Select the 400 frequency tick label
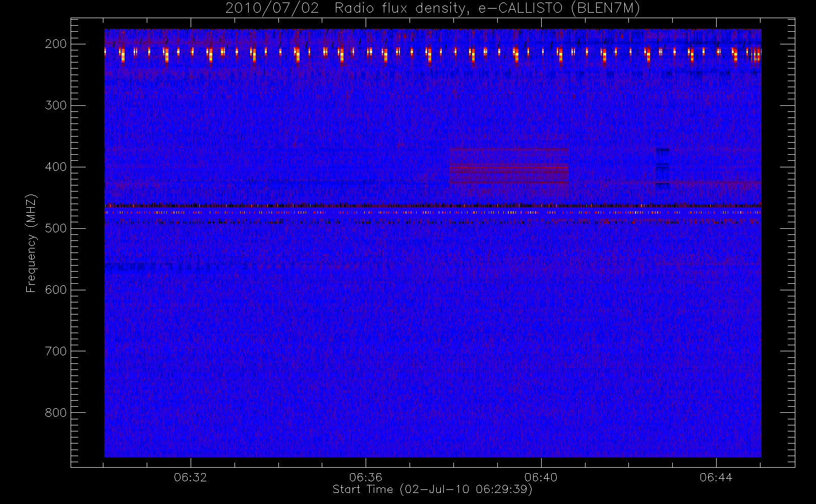The width and height of the screenshot is (816, 504). point(56,167)
